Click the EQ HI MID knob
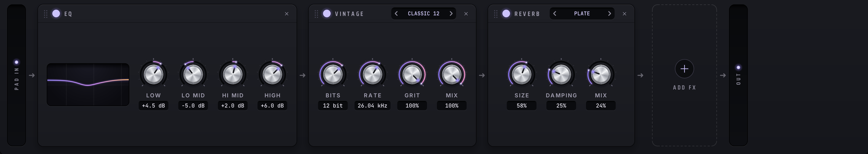This screenshot has width=868, height=154. [232, 75]
